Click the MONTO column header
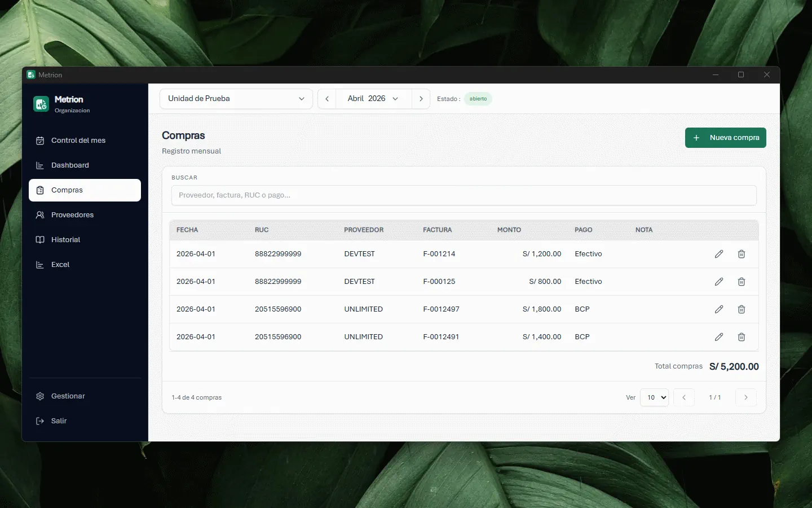The image size is (812, 508). tap(509, 230)
